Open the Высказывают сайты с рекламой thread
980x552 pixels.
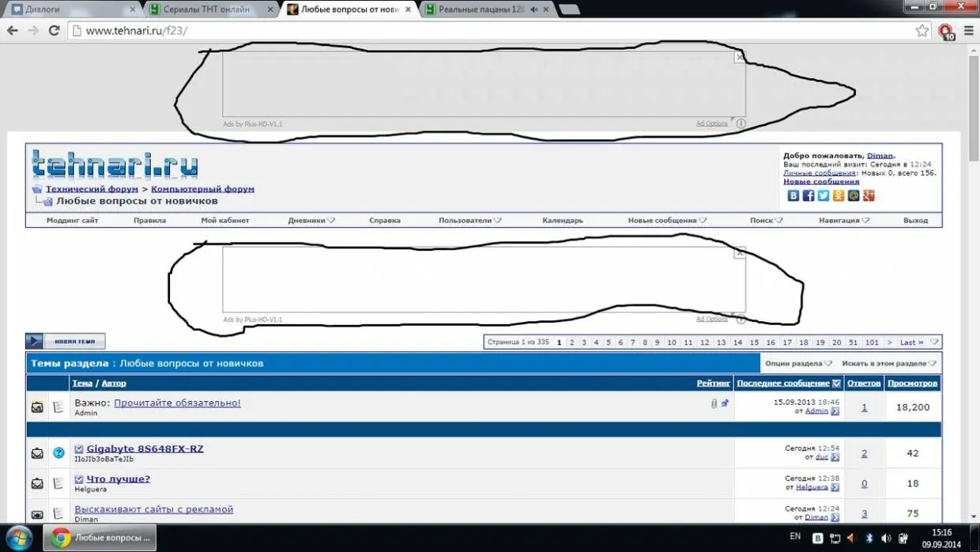click(154, 509)
